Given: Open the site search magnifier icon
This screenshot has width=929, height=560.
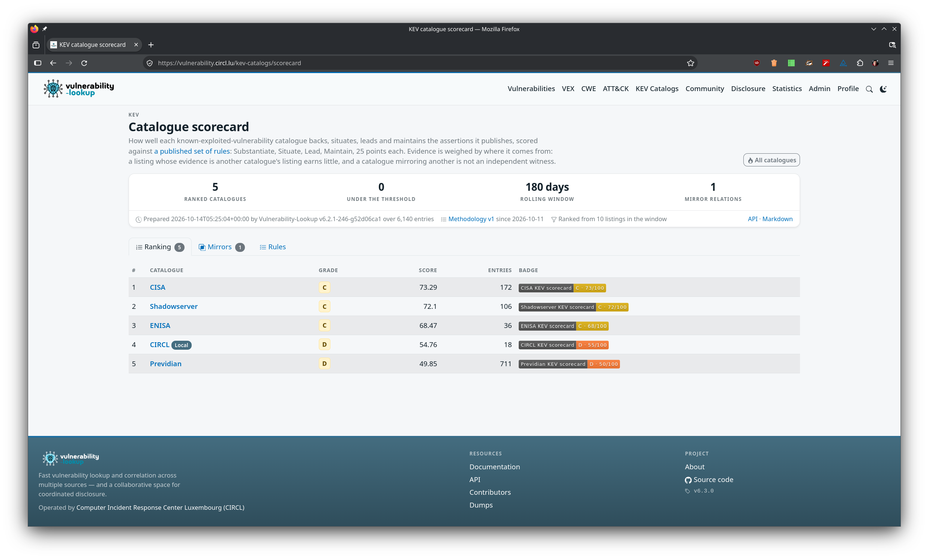Looking at the screenshot, I should tap(869, 89).
